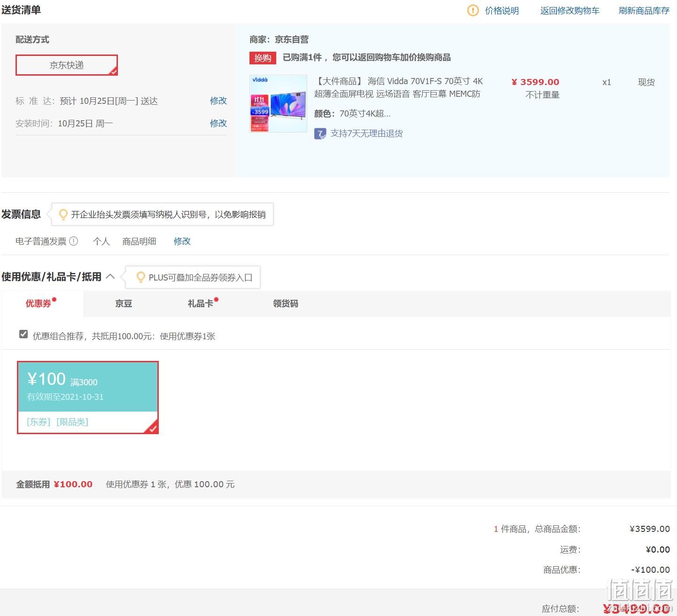Collapse the 使用优惠/礼品卡/抵用 section
This screenshot has height=616, width=677.
pos(110,277)
